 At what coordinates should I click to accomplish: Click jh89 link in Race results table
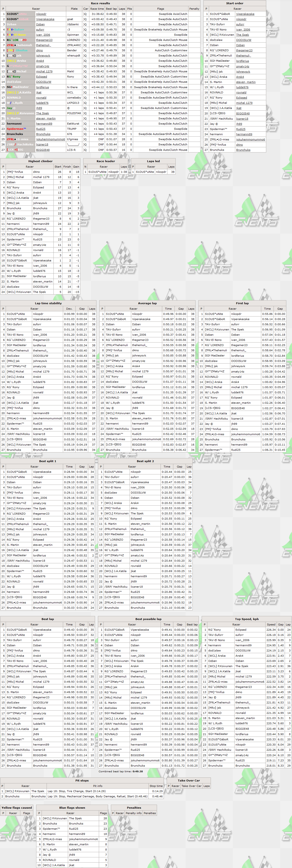pyautogui.click(x=39, y=108)
